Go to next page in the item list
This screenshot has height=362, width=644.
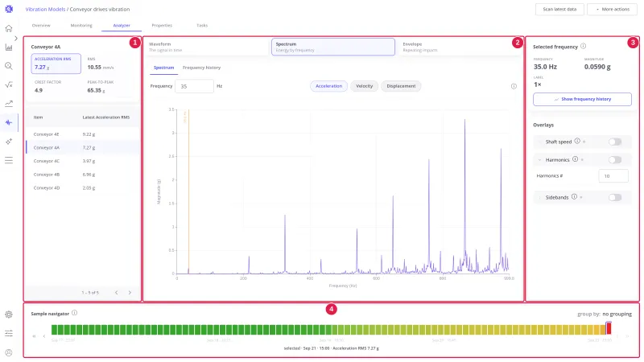click(130, 293)
